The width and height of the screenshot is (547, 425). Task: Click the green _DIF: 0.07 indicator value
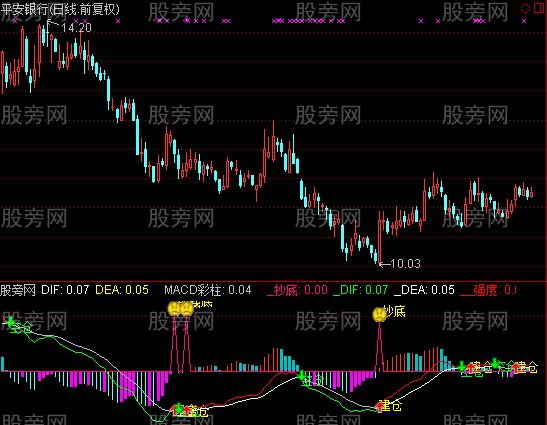click(x=361, y=290)
